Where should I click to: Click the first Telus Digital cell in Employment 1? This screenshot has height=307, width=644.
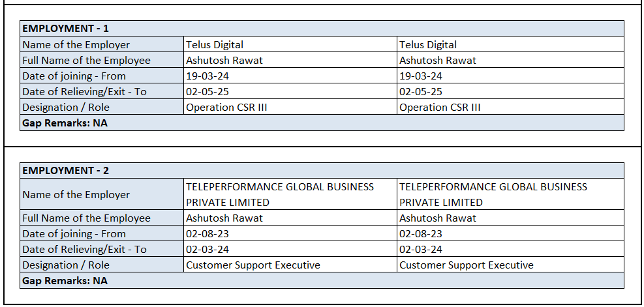pyautogui.click(x=215, y=45)
